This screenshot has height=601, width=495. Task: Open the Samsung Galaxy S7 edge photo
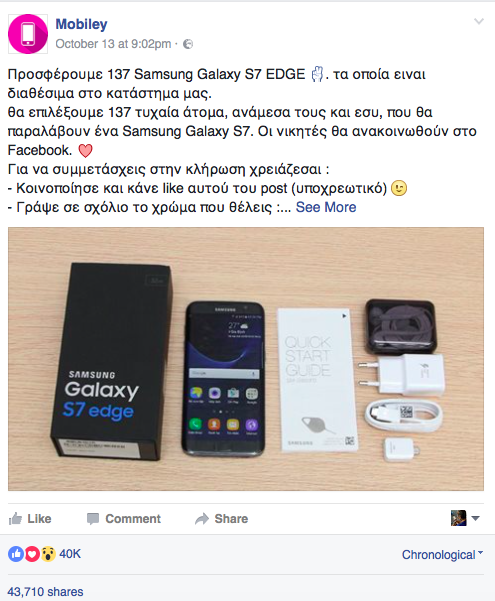click(x=246, y=359)
